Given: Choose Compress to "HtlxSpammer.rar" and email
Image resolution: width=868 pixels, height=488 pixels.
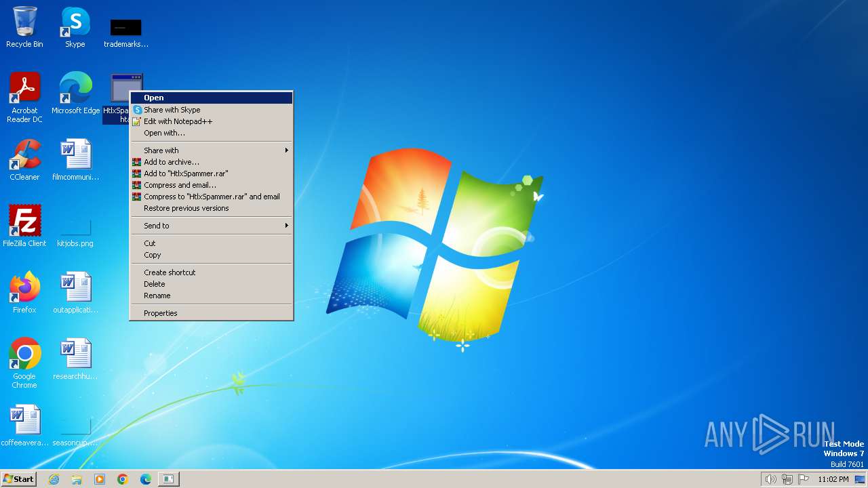Looking at the screenshot, I should click(x=212, y=197).
